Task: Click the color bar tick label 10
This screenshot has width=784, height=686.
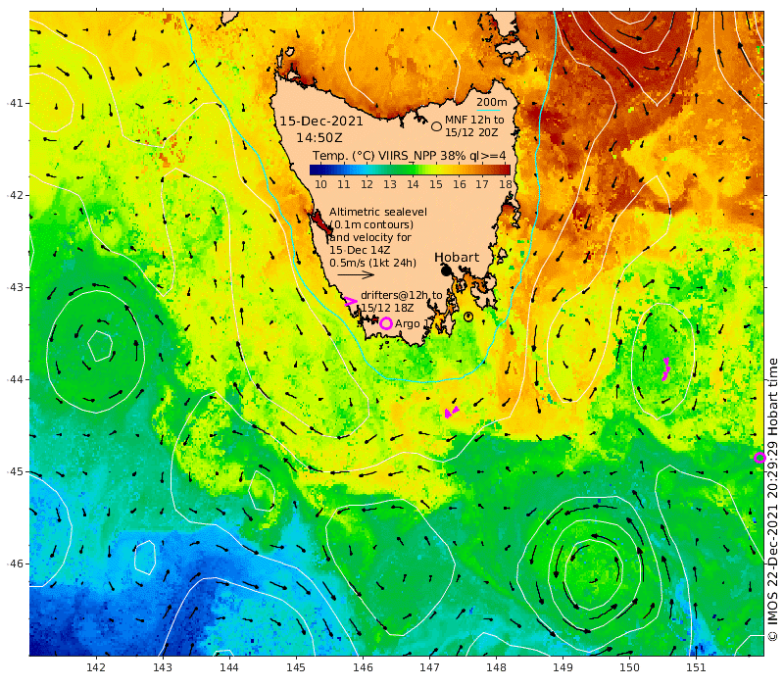Action: 320,184
